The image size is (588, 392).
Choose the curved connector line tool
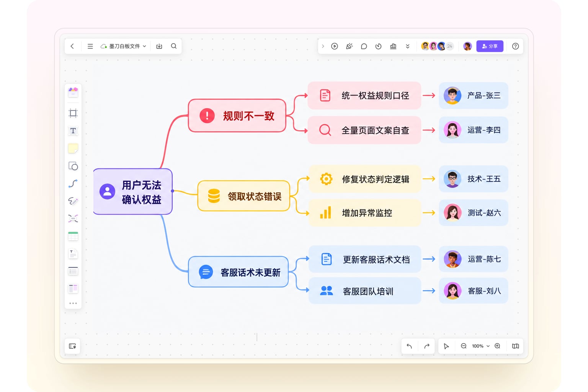click(73, 184)
